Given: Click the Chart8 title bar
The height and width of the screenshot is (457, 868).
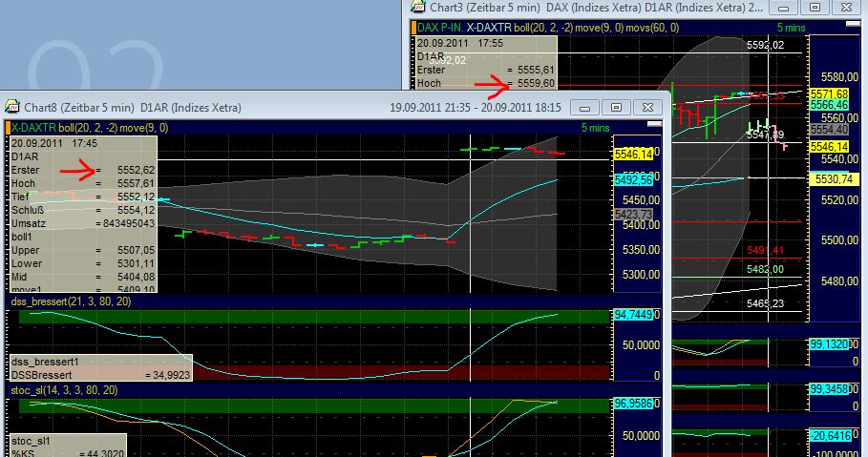Looking at the screenshot, I should 286,107.
